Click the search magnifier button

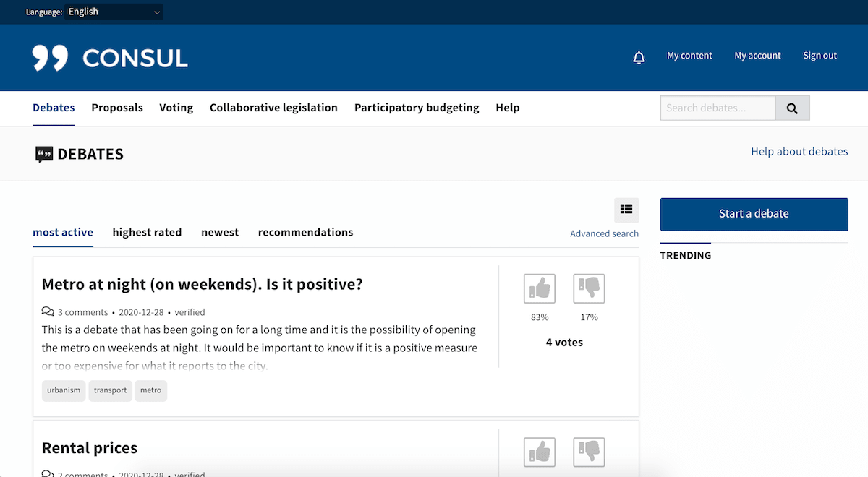click(x=793, y=108)
